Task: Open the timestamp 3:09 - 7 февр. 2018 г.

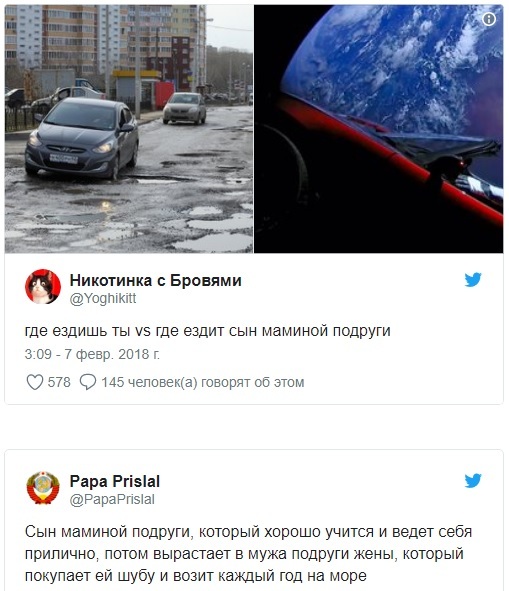Action: tap(92, 354)
